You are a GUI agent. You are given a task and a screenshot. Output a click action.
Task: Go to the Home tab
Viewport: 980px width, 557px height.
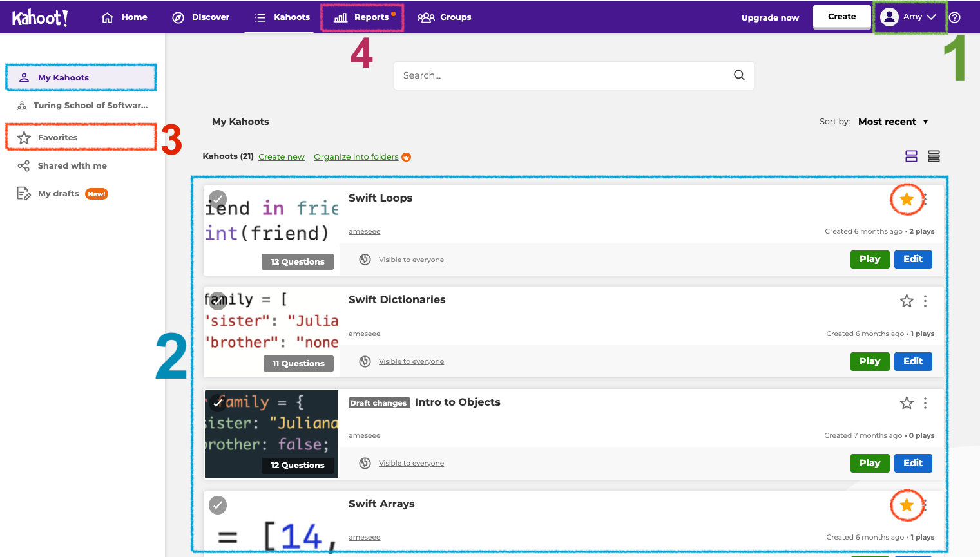[125, 17]
